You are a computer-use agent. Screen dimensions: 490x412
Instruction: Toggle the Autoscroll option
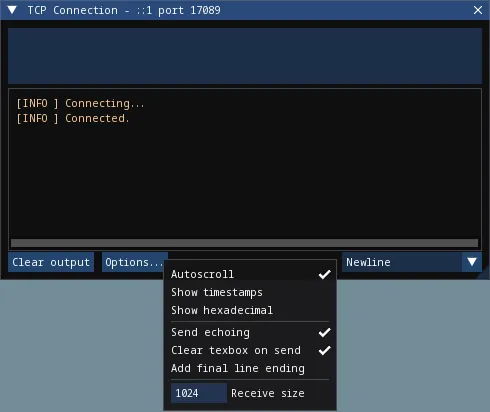[250, 274]
